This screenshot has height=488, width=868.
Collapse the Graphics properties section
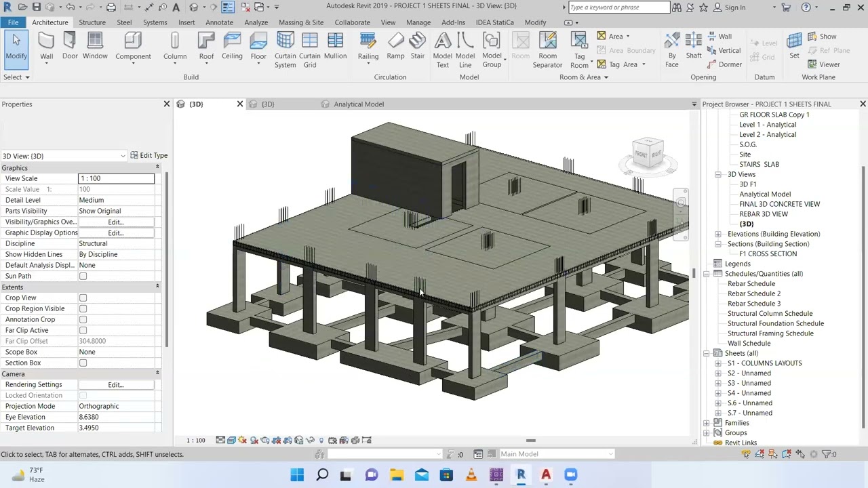pos(157,167)
